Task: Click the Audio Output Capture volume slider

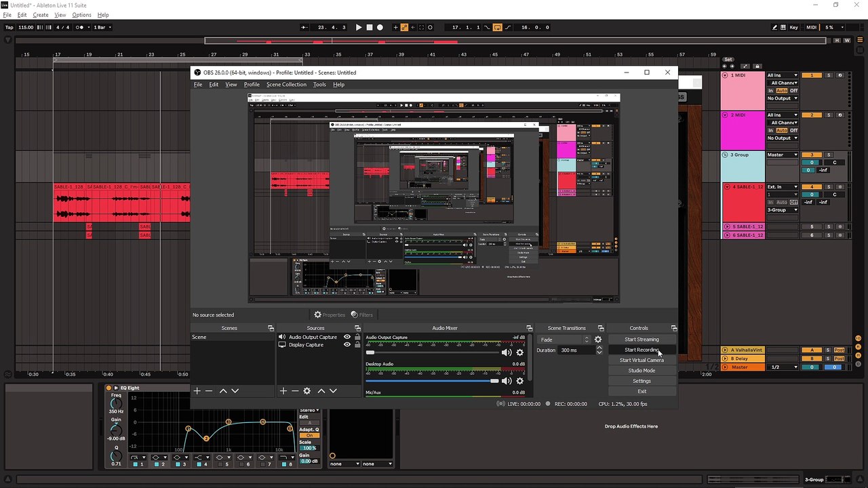Action: pos(432,352)
